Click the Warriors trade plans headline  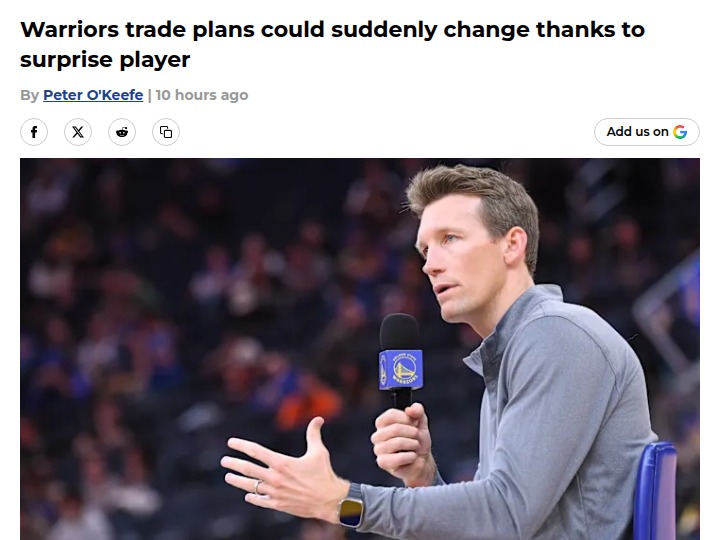coord(332,45)
